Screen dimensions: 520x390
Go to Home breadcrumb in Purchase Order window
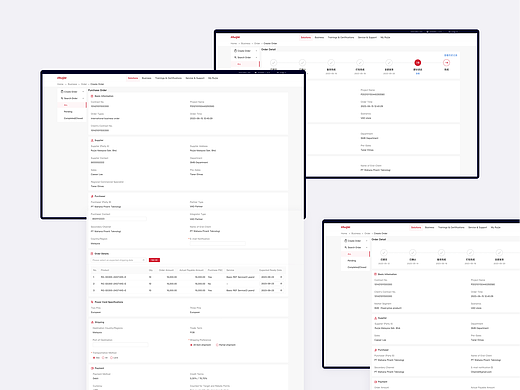coord(60,84)
